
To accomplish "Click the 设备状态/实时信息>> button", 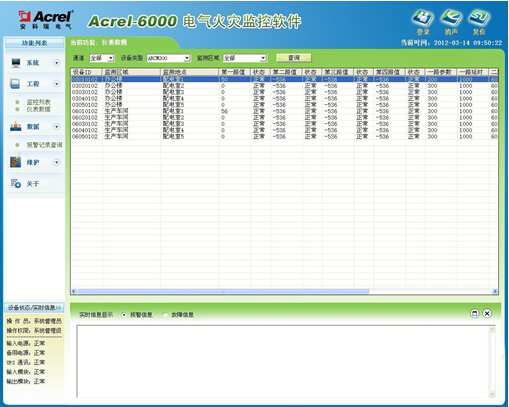I will tap(34, 307).
